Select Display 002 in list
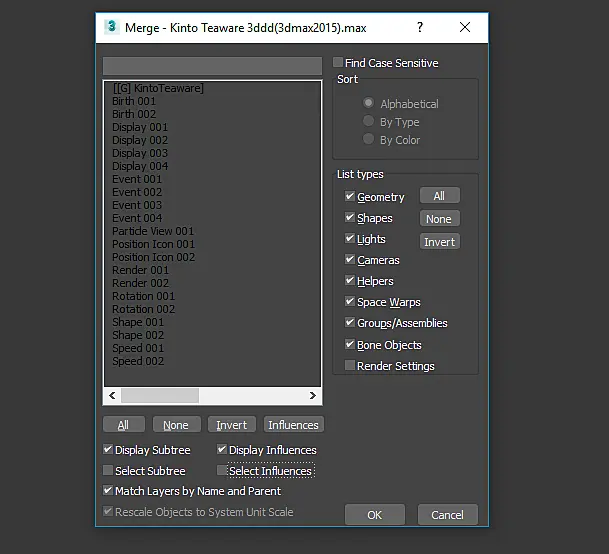Viewport: 609px width, 554px height. coord(140,140)
